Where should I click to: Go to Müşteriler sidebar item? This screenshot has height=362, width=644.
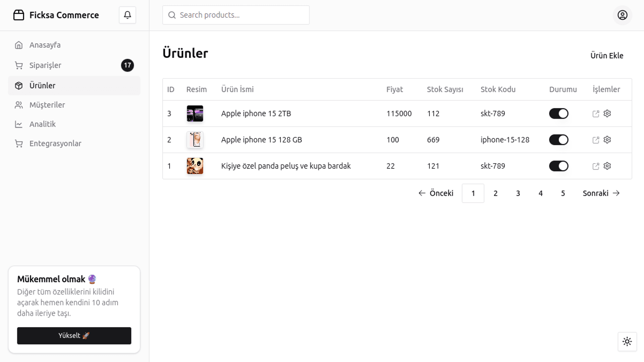(x=47, y=105)
